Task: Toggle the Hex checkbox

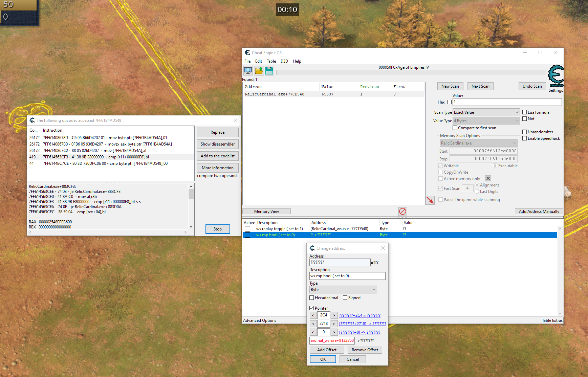Action: coord(449,102)
